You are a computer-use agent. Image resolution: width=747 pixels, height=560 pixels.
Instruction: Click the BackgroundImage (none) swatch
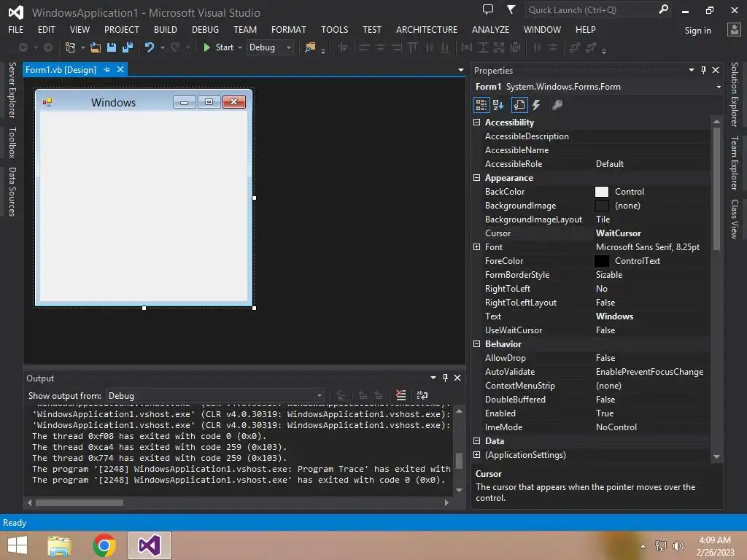[602, 206]
